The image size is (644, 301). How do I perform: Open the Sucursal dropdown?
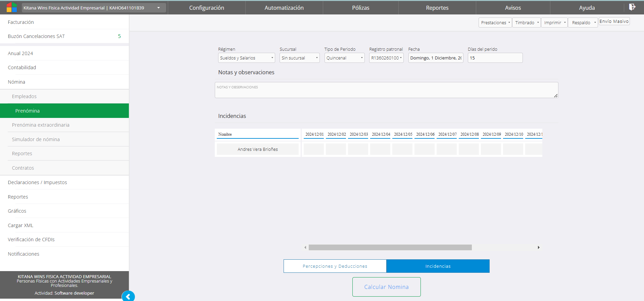point(299,58)
